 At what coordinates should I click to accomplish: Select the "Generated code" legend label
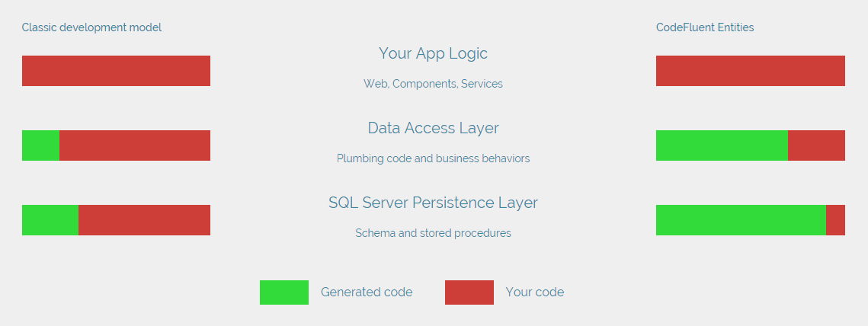point(367,292)
